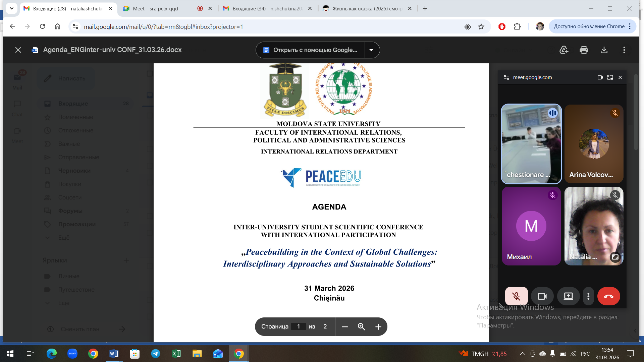The width and height of the screenshot is (644, 362).
Task: Open Telegram from the taskbar
Action: [x=155, y=354]
